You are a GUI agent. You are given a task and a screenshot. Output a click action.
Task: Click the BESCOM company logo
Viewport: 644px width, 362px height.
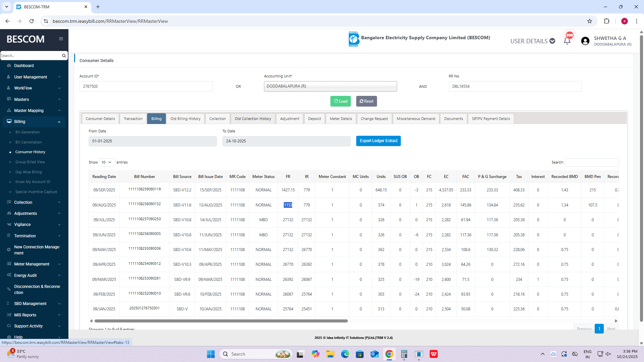pyautogui.click(x=354, y=39)
